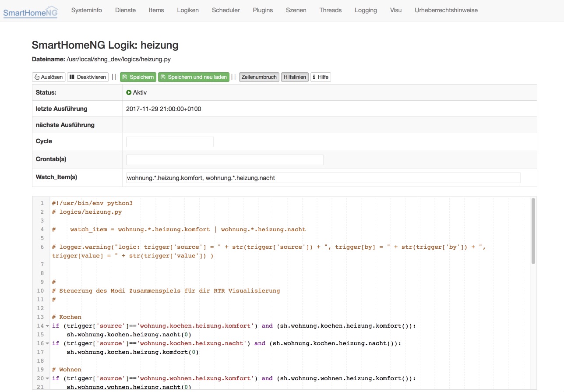The width and height of the screenshot is (564, 392).
Task: Click the 'Steuerung des Modi Zusammenspiels' comment
Action: (166, 291)
